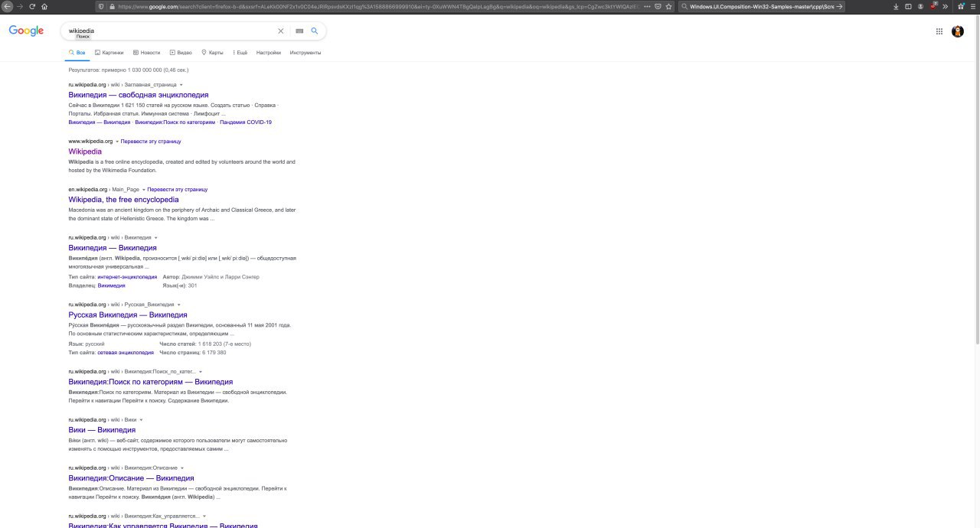The image size is (980, 528).
Task: Click the Google logo
Action: pos(26,31)
